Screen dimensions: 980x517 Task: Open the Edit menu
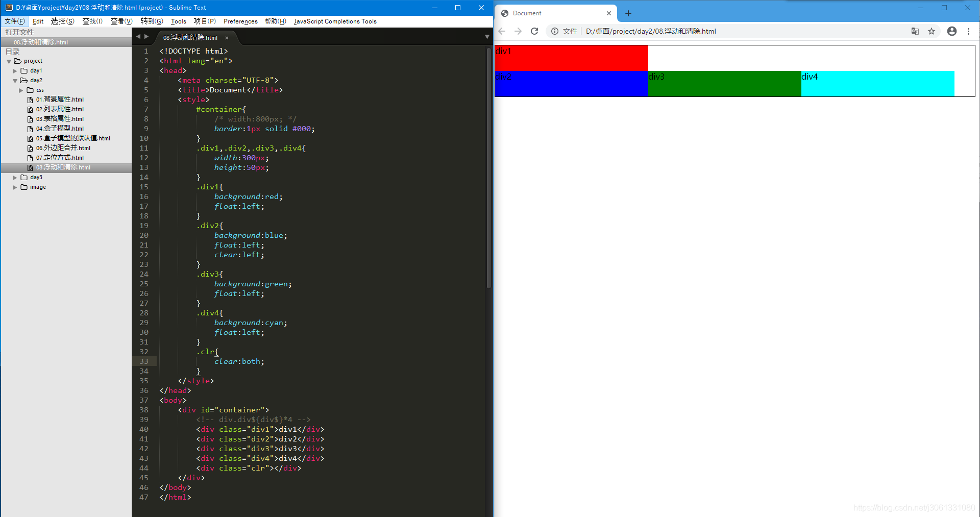[x=38, y=21]
